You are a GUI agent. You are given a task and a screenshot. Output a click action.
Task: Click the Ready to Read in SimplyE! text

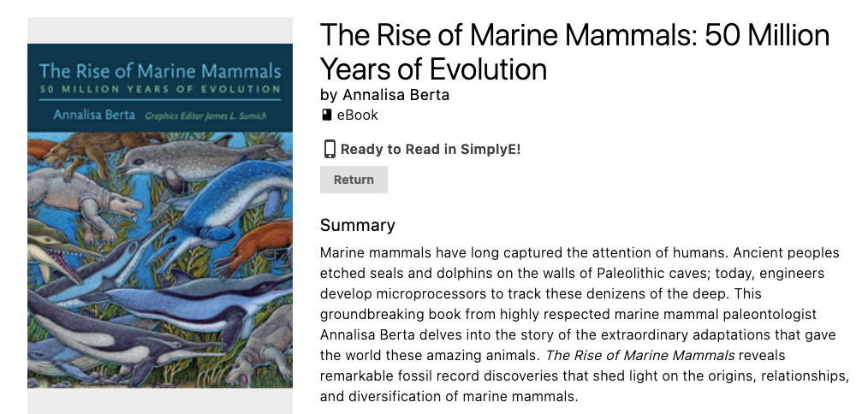tap(431, 150)
